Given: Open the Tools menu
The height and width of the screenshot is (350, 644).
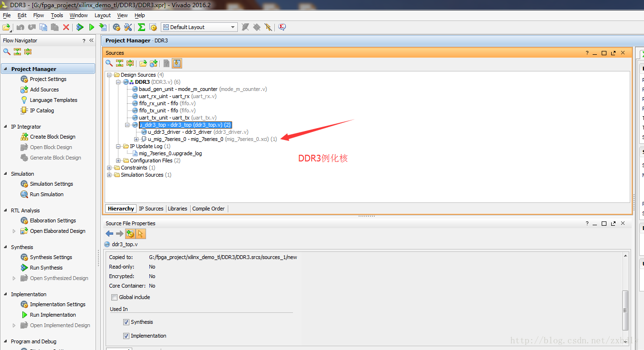Looking at the screenshot, I should pos(57,15).
